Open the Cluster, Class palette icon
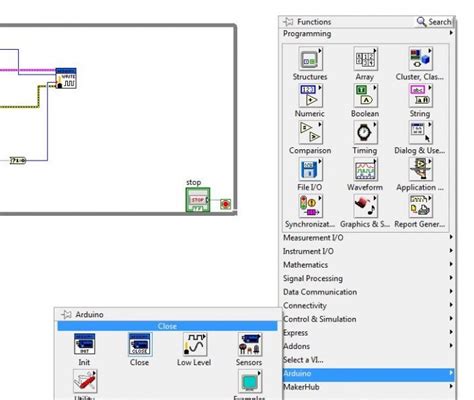The height and width of the screenshot is (400, 474). (x=420, y=59)
